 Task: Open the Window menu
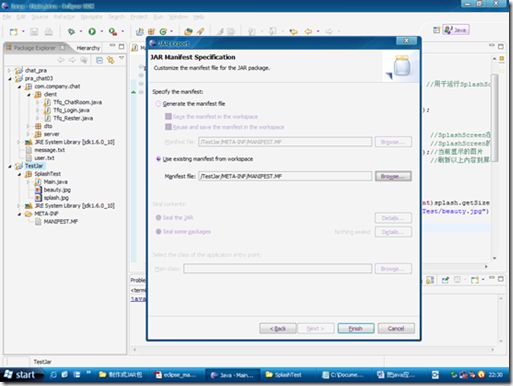(x=178, y=17)
